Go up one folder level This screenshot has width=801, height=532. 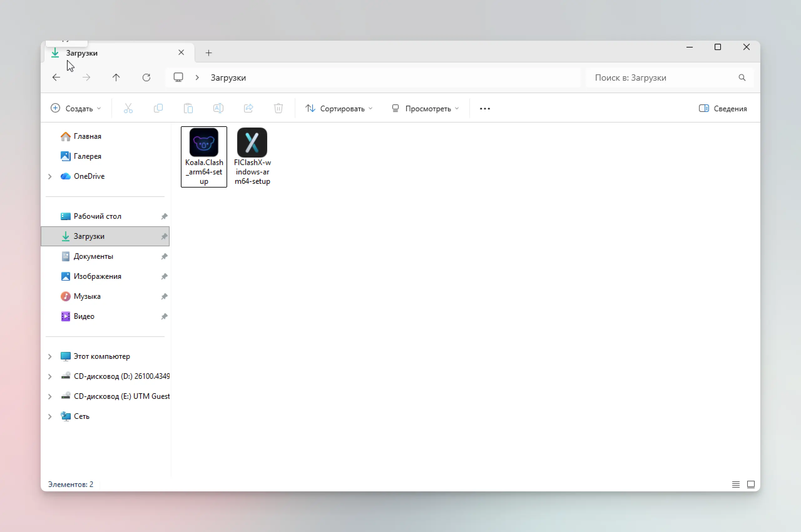coord(116,78)
